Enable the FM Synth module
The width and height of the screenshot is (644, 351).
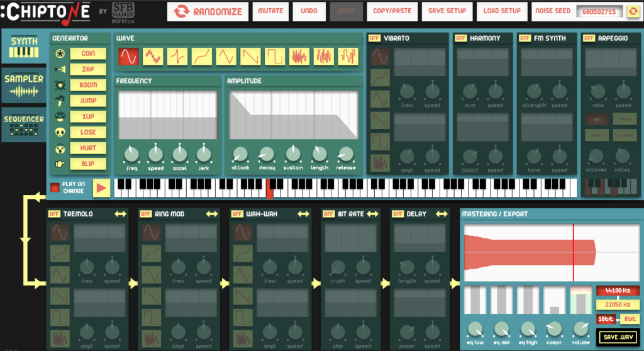pos(525,38)
